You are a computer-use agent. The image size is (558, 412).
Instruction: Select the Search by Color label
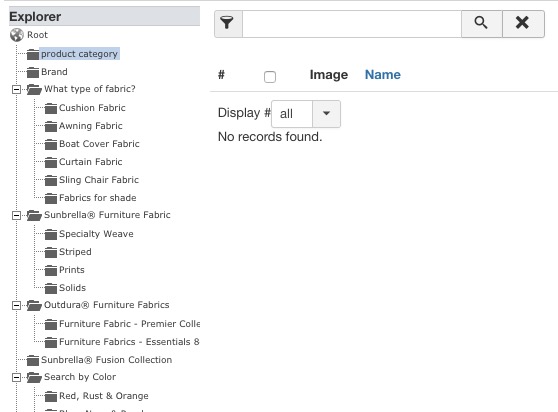coord(80,377)
